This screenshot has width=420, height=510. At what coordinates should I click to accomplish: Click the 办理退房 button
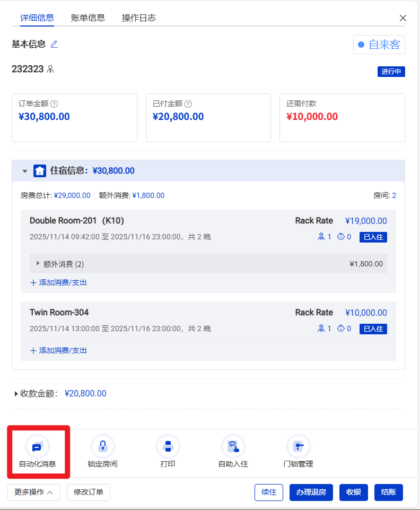311,492
